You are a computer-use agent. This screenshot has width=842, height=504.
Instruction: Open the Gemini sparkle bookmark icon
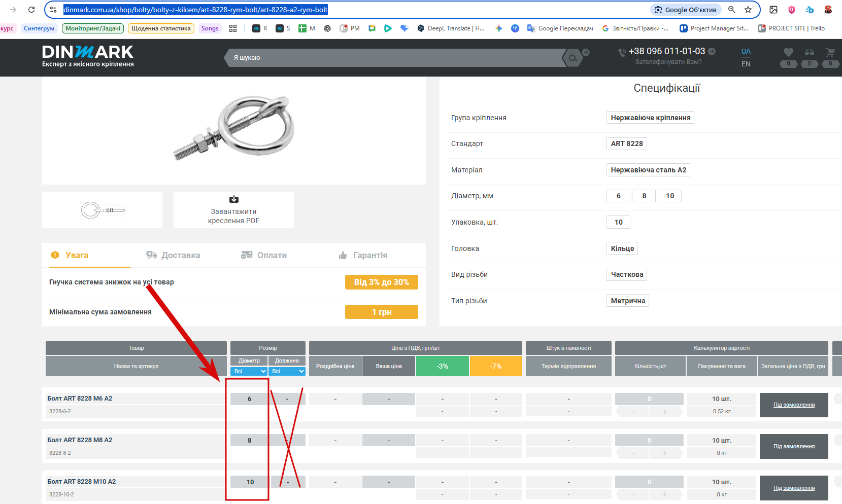point(499,28)
